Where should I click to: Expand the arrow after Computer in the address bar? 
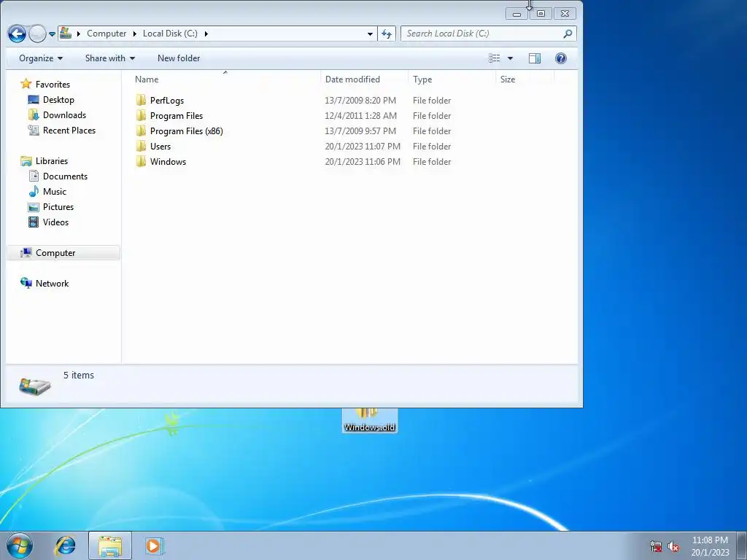click(x=135, y=34)
